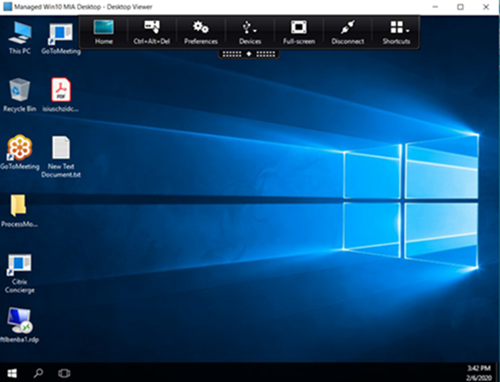Expand the Shortcuts dropdown
This screenshot has width=500, height=382.
pyautogui.click(x=396, y=32)
